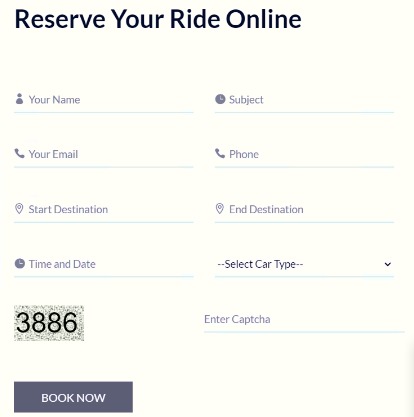Click the Reserve Your Ride Online heading
The image size is (414, 417).
tap(158, 19)
